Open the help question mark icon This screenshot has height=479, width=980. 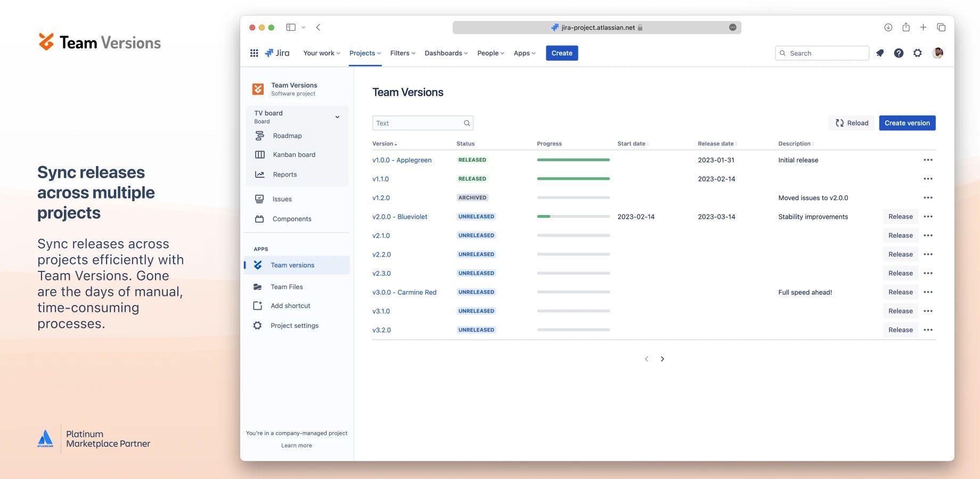[x=899, y=53]
